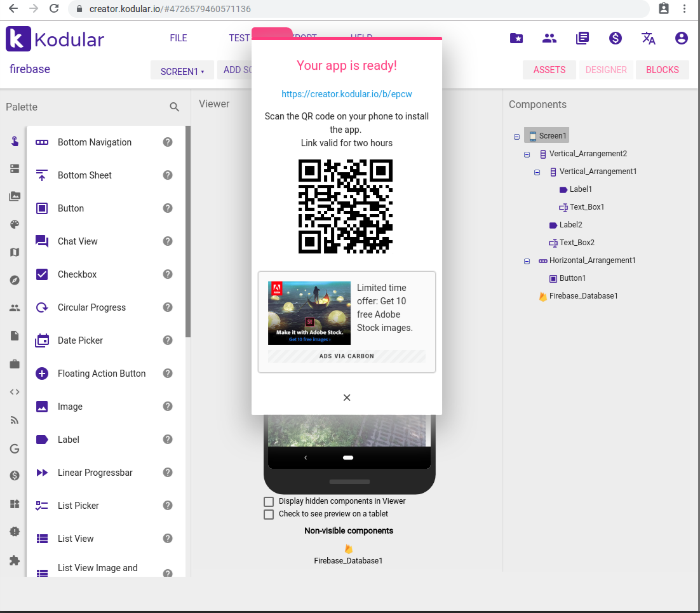Click the Kodular logo icon
The height and width of the screenshot is (613, 700).
(18, 39)
